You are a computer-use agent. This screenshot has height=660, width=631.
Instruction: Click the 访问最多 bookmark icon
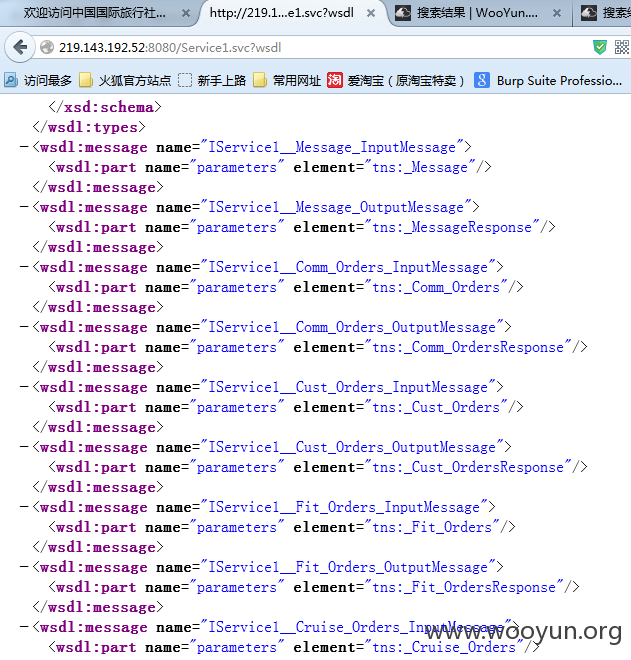[10, 80]
